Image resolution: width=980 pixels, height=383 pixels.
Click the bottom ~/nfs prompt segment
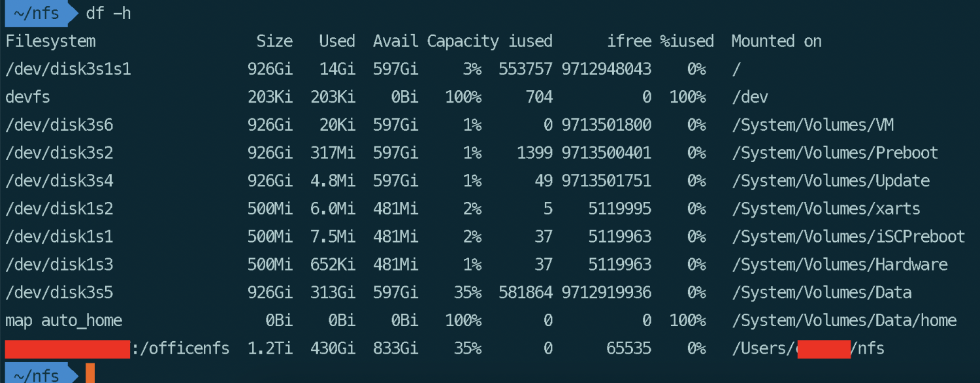coord(36,375)
